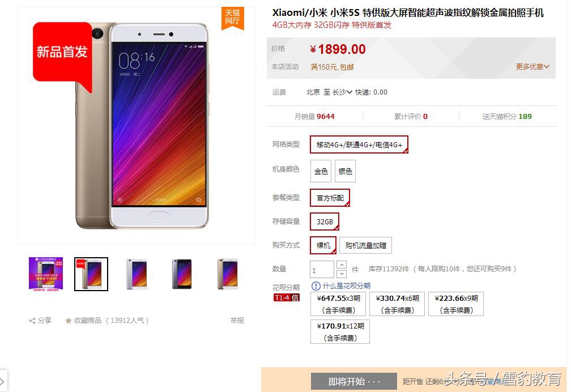Expand the left edge side panel arrow
This screenshot has height=392, width=571.
click(3, 381)
